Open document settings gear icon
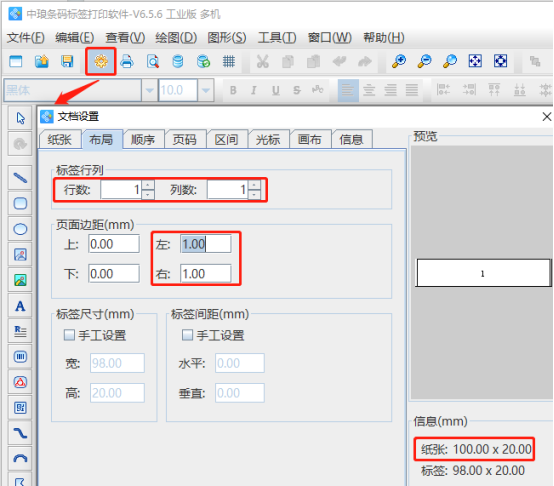Image resolution: width=554 pixels, height=486 pixels. (101, 61)
